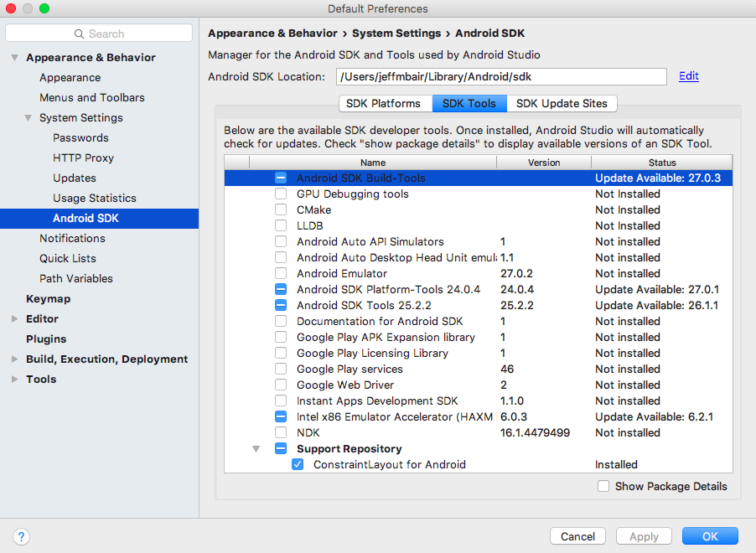This screenshot has height=553, width=756.
Task: Expand Build, Execution, Deployment section
Action: point(15,359)
